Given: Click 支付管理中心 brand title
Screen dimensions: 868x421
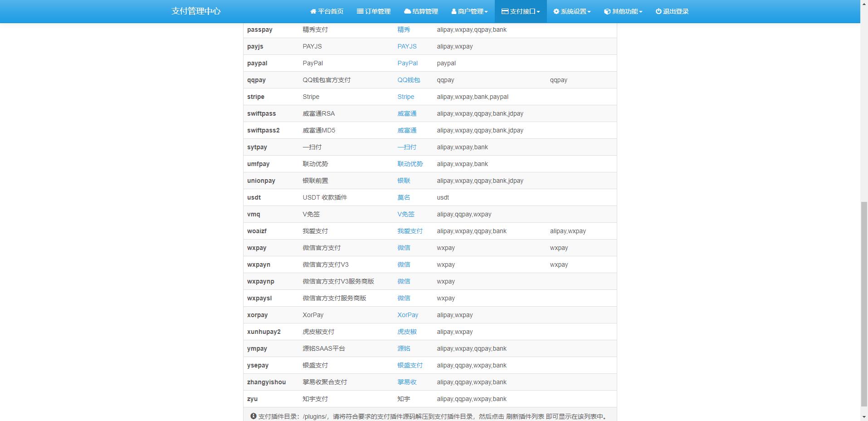Looking at the screenshot, I should [196, 11].
